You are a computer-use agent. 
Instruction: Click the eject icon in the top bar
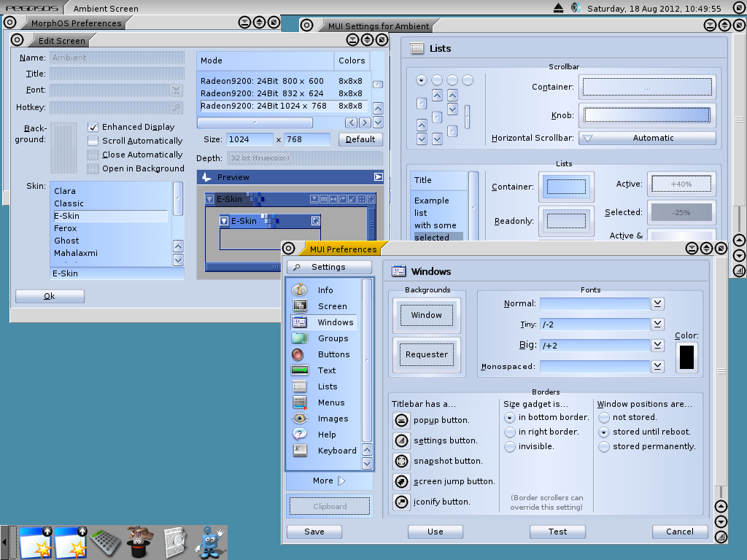pos(558,8)
